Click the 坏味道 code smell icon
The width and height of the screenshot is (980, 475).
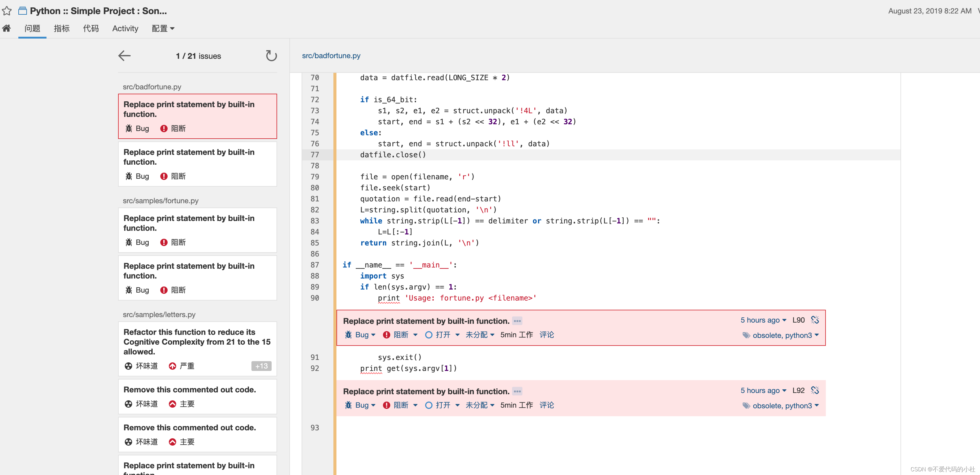click(128, 366)
